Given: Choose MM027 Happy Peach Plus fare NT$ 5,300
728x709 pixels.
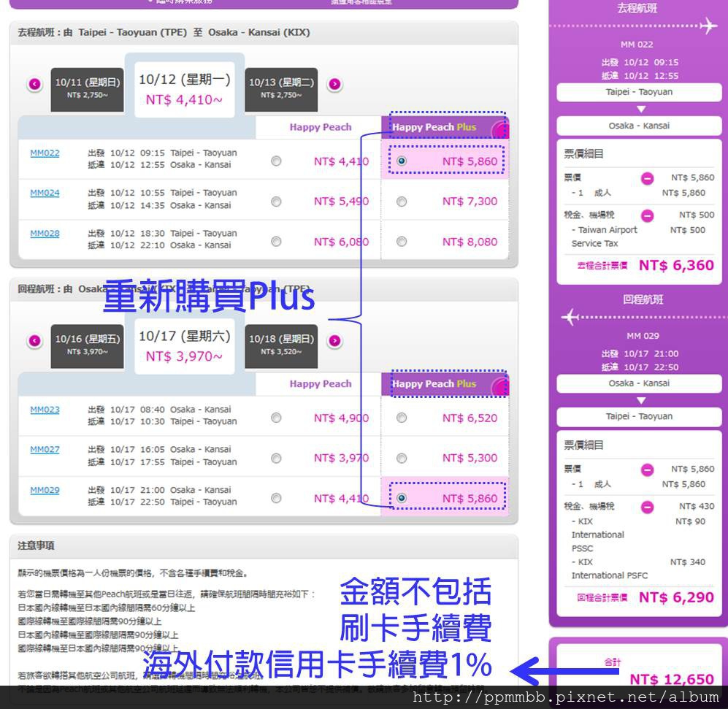Looking at the screenshot, I should click(402, 459).
